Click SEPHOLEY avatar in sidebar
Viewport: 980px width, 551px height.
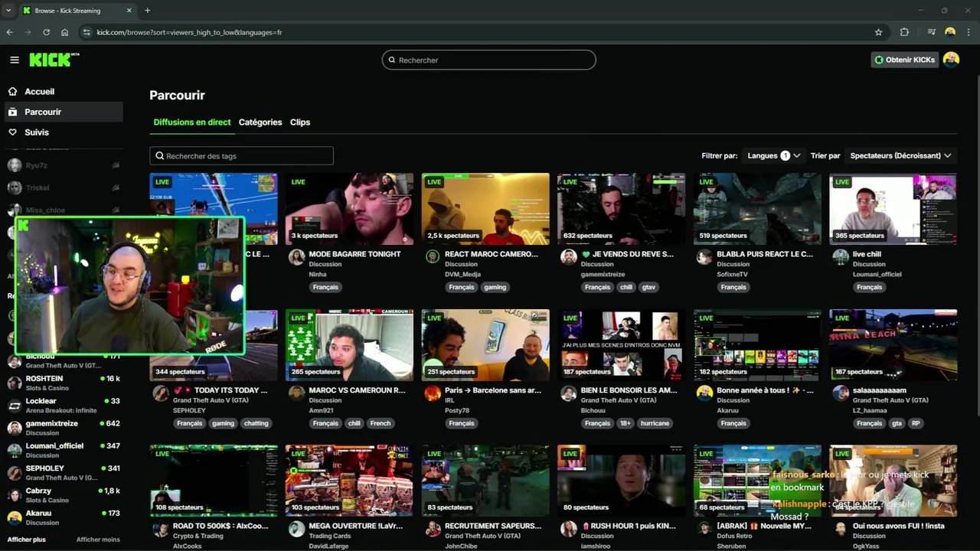(x=15, y=472)
